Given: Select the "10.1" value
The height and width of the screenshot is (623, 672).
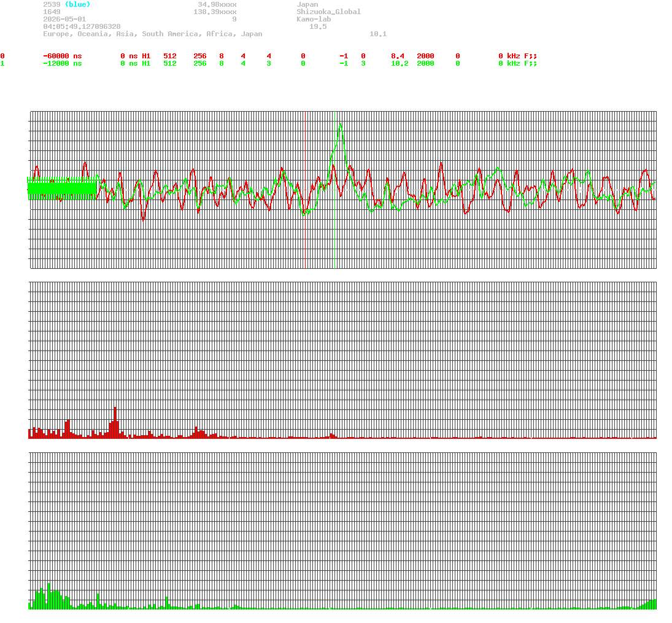Looking at the screenshot, I should pos(378,34).
